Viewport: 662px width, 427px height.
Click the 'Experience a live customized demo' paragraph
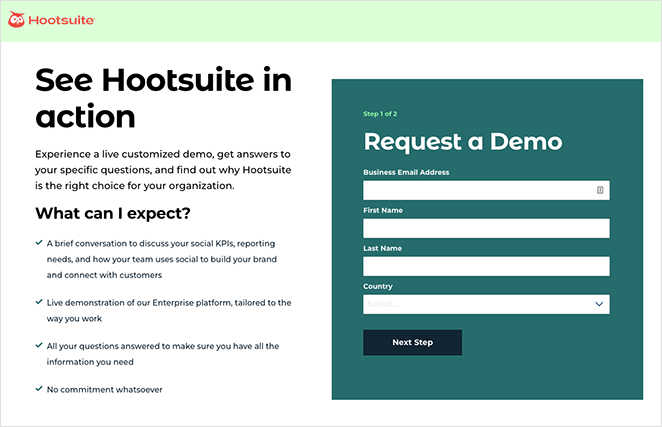[163, 170]
